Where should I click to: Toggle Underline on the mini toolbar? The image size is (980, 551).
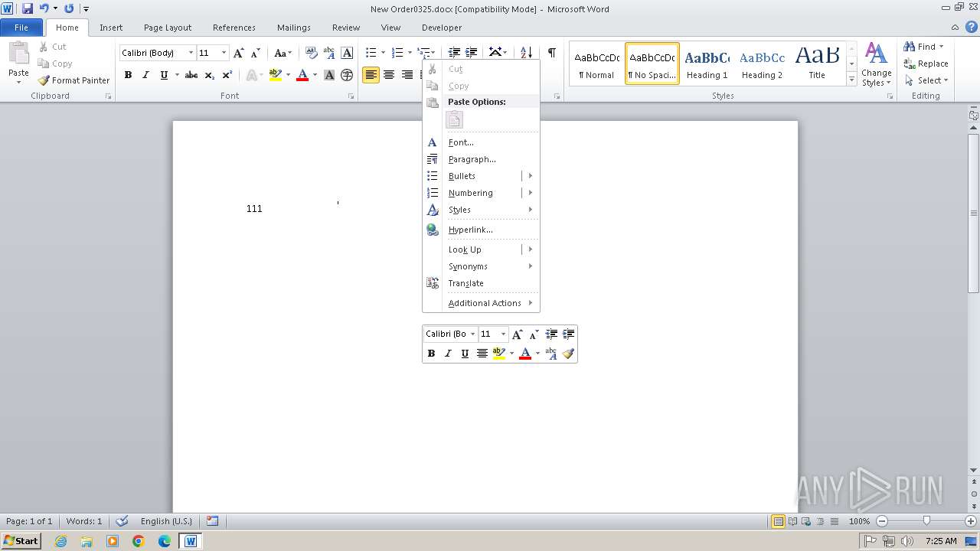[465, 353]
